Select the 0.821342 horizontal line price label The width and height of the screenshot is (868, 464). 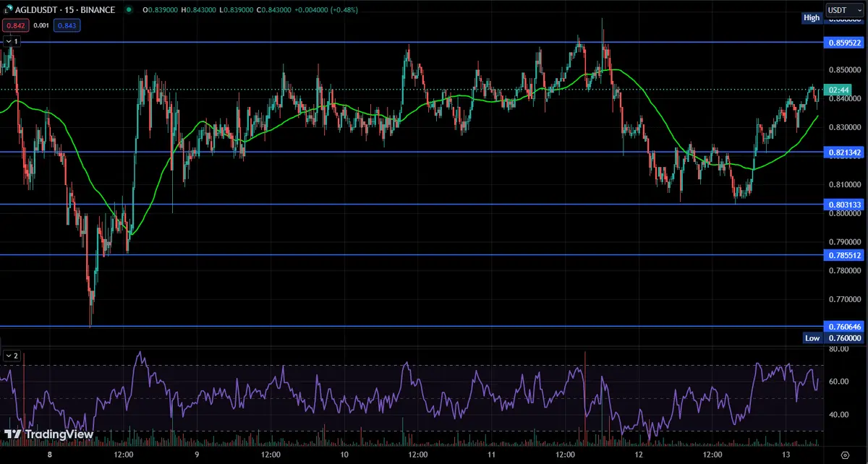tap(844, 152)
